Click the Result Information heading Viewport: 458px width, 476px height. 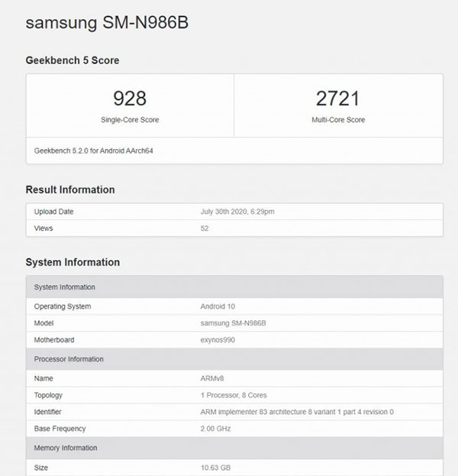pos(70,189)
